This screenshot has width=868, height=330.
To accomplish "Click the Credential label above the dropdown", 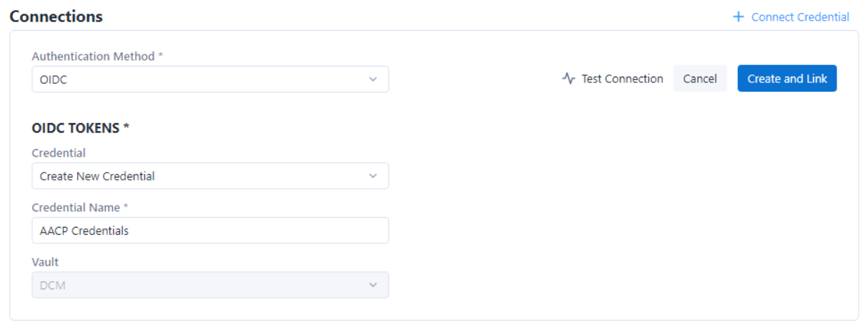I will [59, 152].
